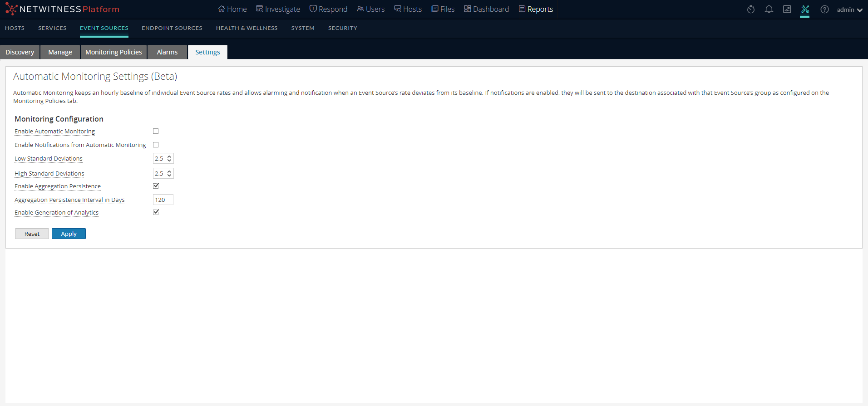Click the Files icon in top navigation
Viewport: 868px width, 406px height.
(x=435, y=9)
